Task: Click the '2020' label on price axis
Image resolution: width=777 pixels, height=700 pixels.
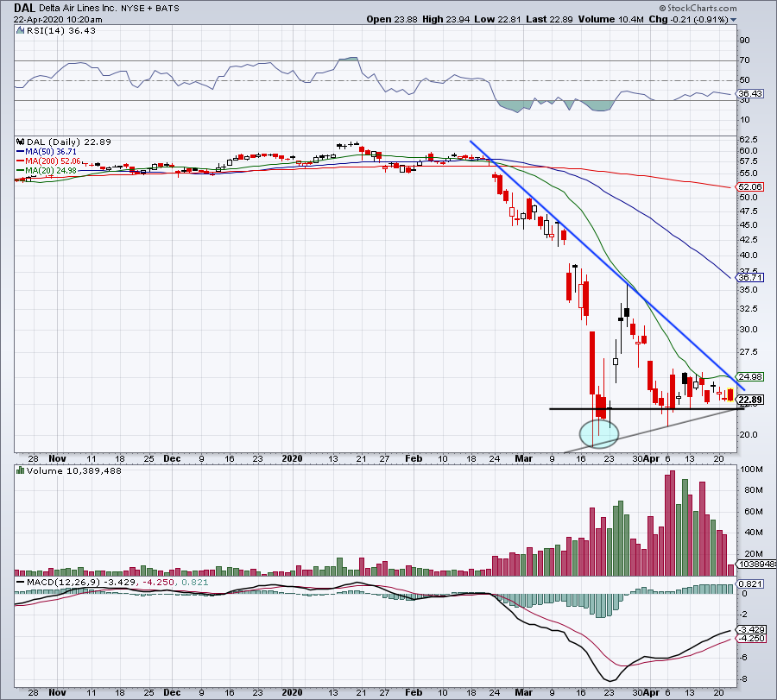Action: coord(292,458)
